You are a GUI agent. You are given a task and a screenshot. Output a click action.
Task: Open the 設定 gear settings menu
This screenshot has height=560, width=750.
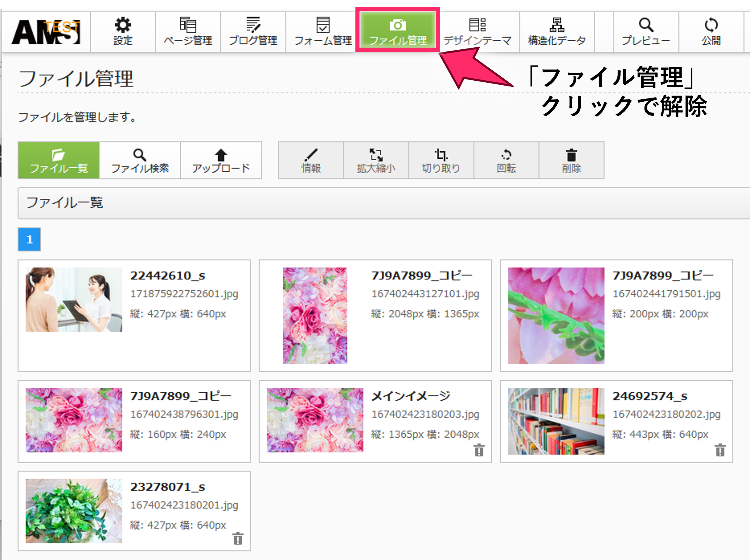tap(123, 32)
